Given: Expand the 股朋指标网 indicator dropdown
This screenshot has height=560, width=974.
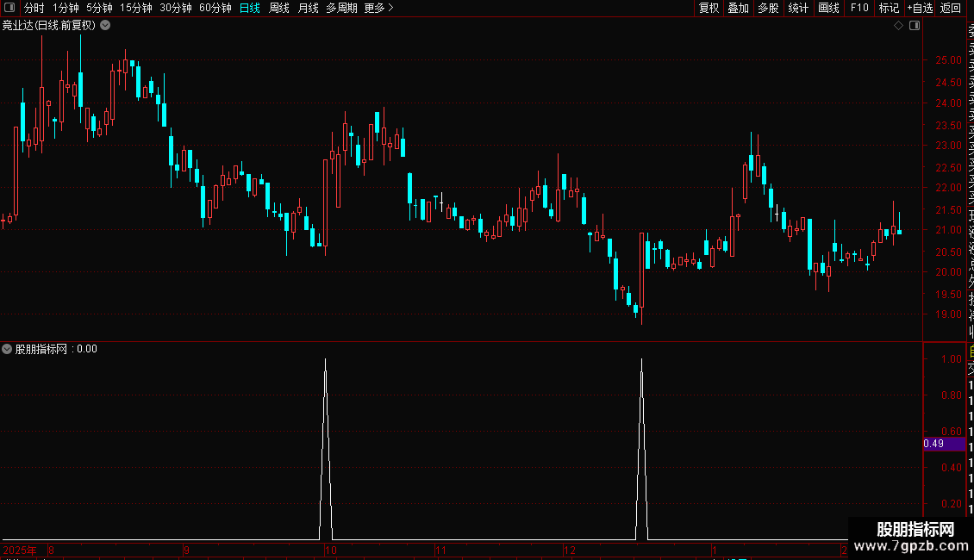Looking at the screenshot, I should pyautogui.click(x=7, y=349).
